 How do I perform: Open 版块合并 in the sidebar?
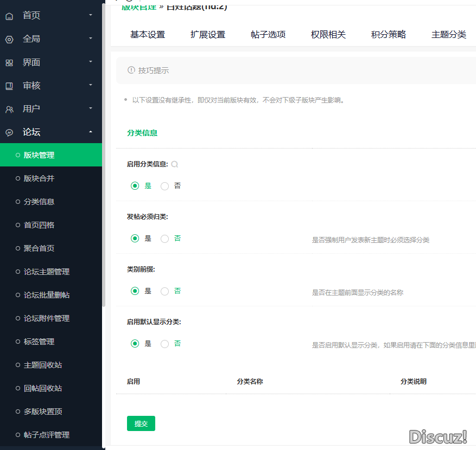[51, 178]
